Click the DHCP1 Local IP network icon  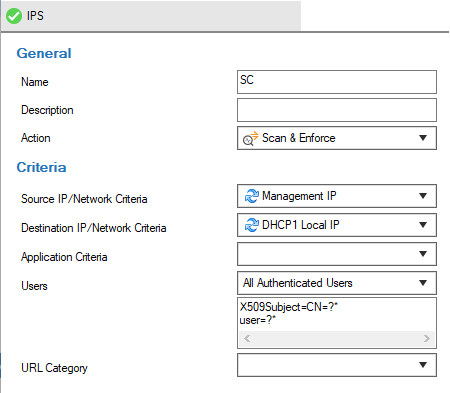(x=252, y=225)
